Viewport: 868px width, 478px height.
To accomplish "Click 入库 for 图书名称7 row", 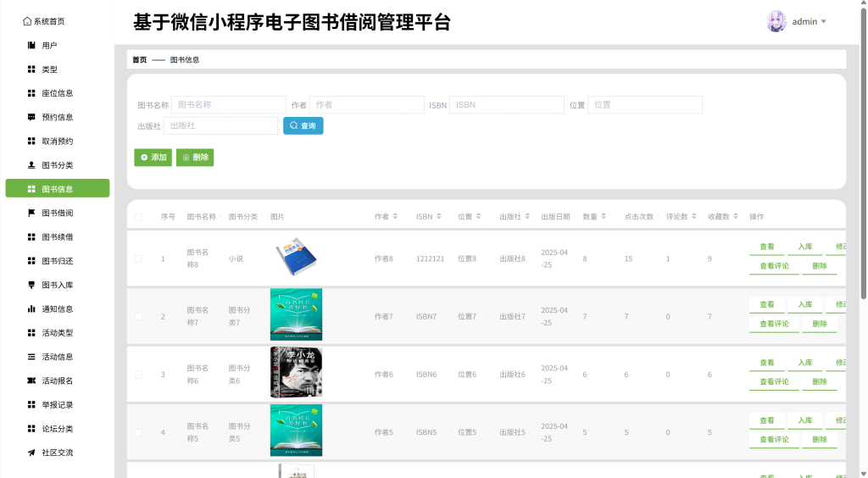I will (805, 305).
